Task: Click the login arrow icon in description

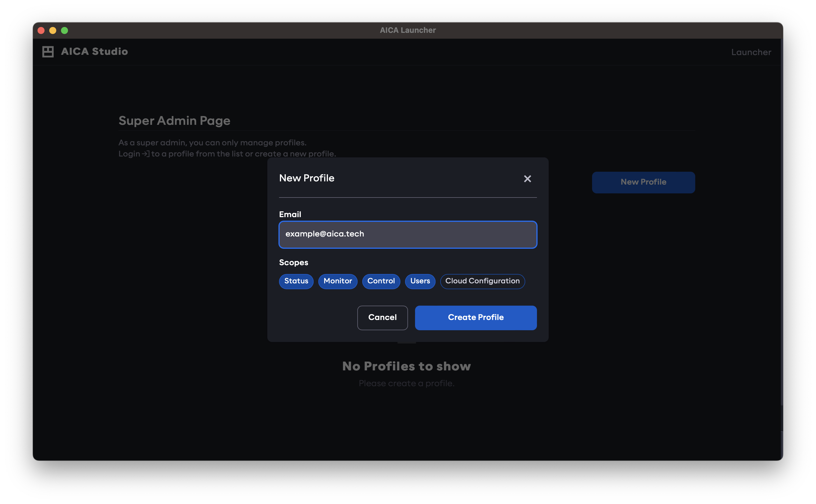Action: (x=146, y=154)
